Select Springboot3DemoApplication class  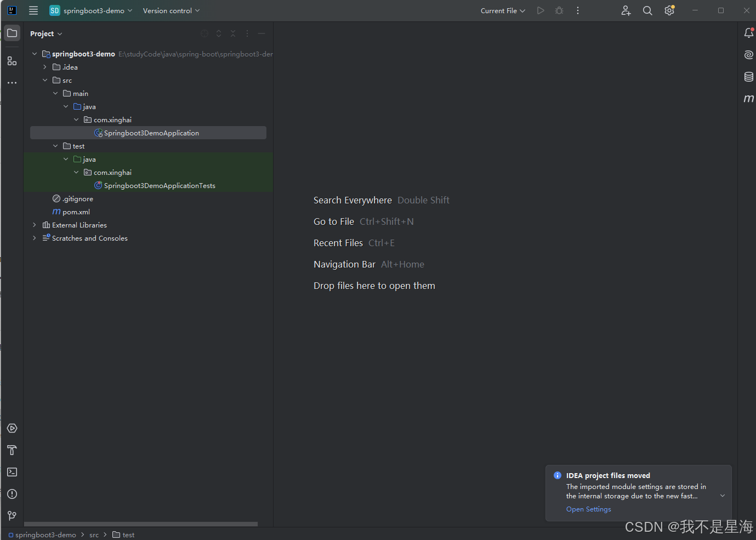[148, 133]
